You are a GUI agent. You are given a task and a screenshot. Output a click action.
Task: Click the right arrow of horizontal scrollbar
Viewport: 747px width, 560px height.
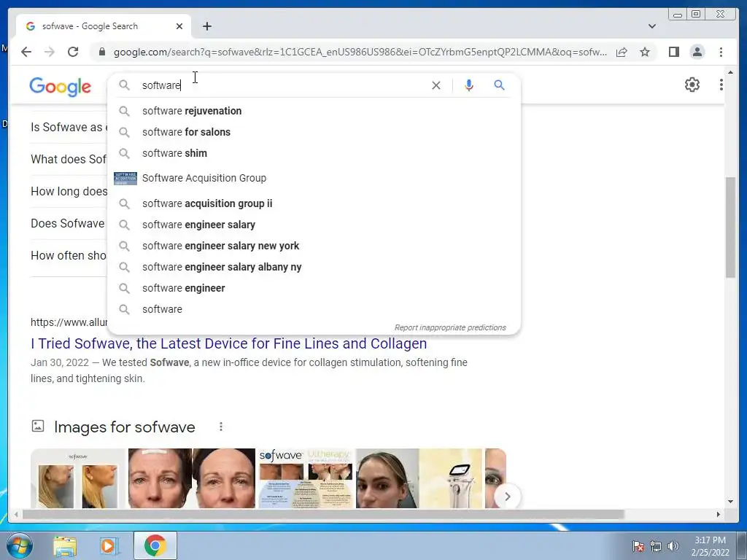click(719, 514)
